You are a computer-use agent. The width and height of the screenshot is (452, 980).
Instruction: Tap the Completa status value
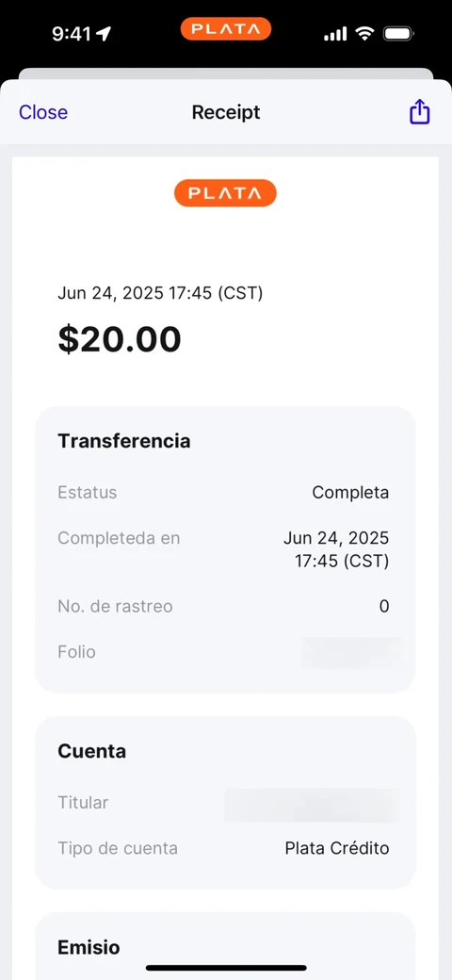(x=350, y=493)
